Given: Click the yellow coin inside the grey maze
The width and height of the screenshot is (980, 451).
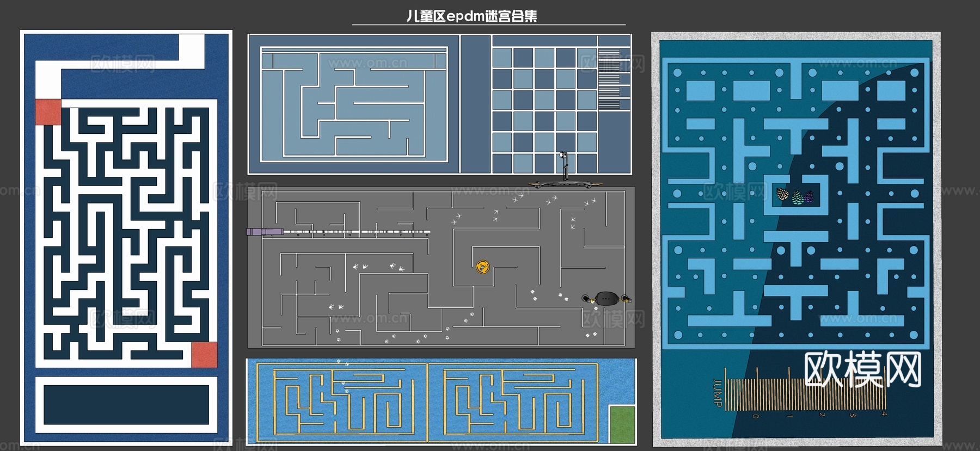Looking at the screenshot, I should click(x=482, y=267).
